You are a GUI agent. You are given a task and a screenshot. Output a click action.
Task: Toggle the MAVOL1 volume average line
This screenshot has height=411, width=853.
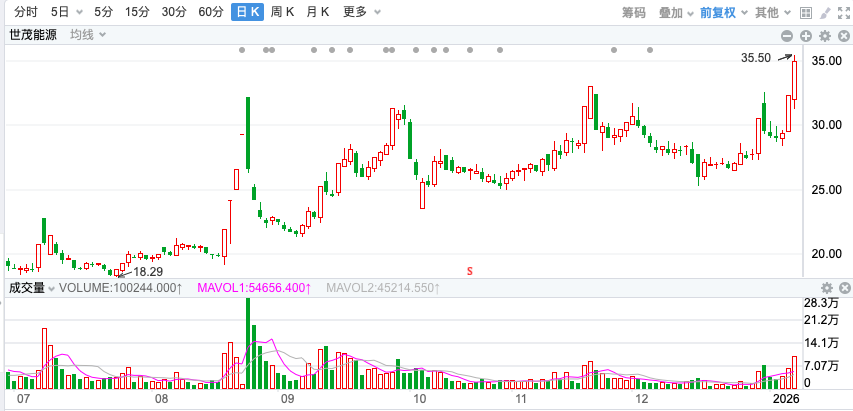pyautogui.click(x=254, y=288)
